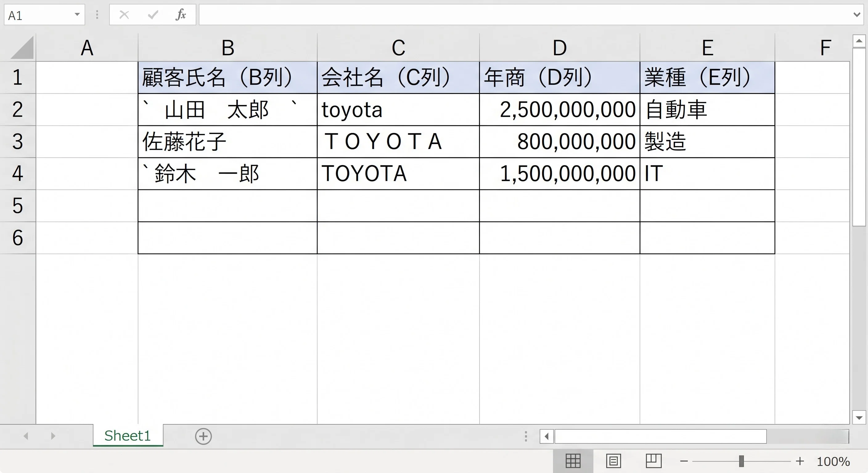Select row 3 header
This screenshot has width=868, height=473.
[18, 142]
